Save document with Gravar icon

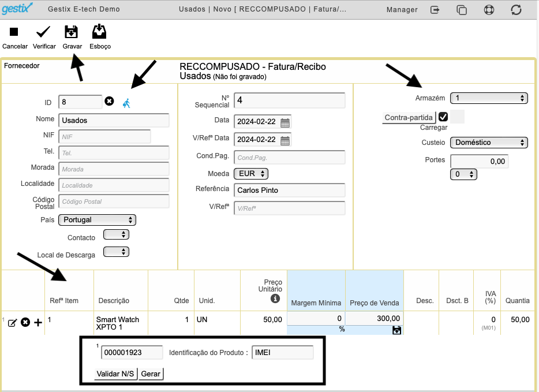point(71,32)
